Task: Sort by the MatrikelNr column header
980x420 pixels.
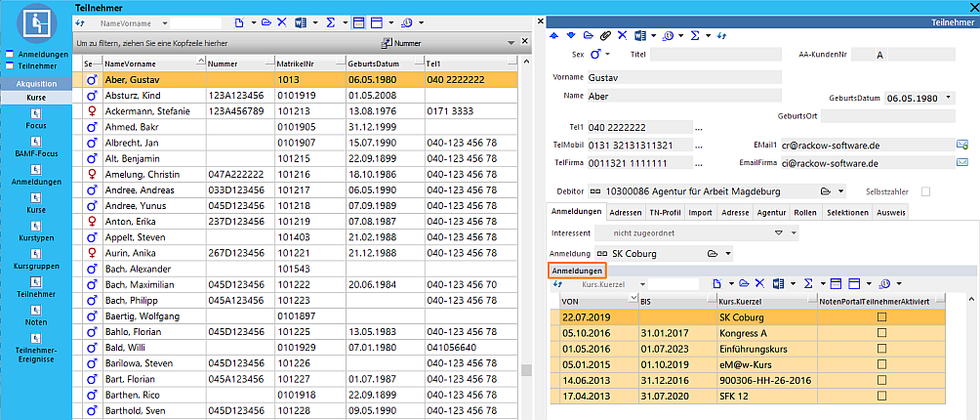Action: click(x=310, y=63)
